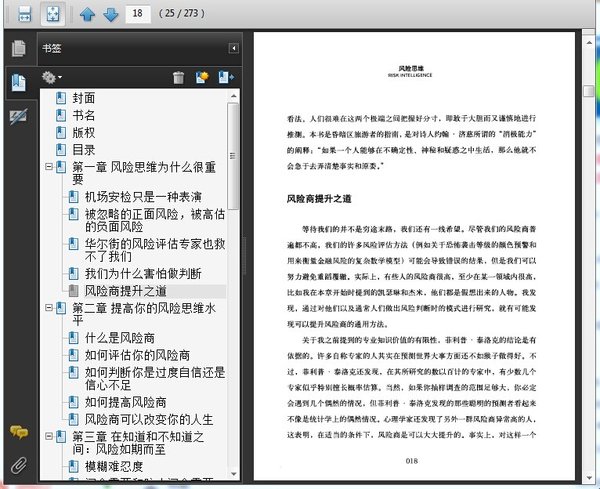Go to next page with down arrow

(x=110, y=14)
